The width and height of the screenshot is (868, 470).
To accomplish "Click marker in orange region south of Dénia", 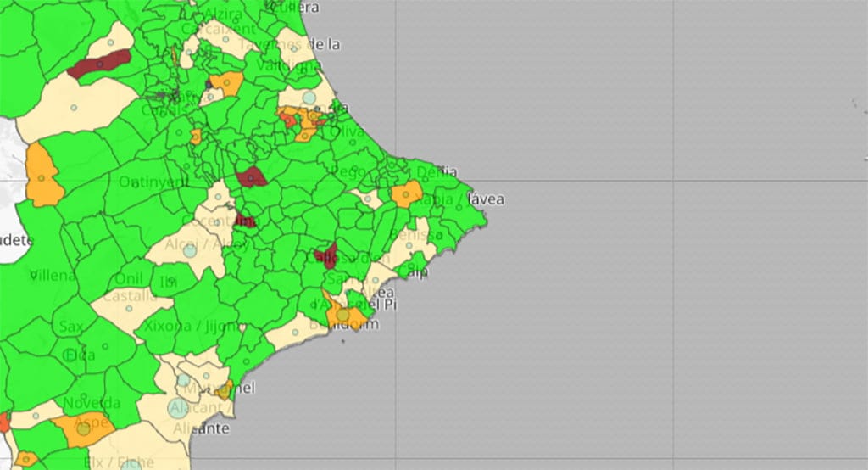I will coord(406,194).
